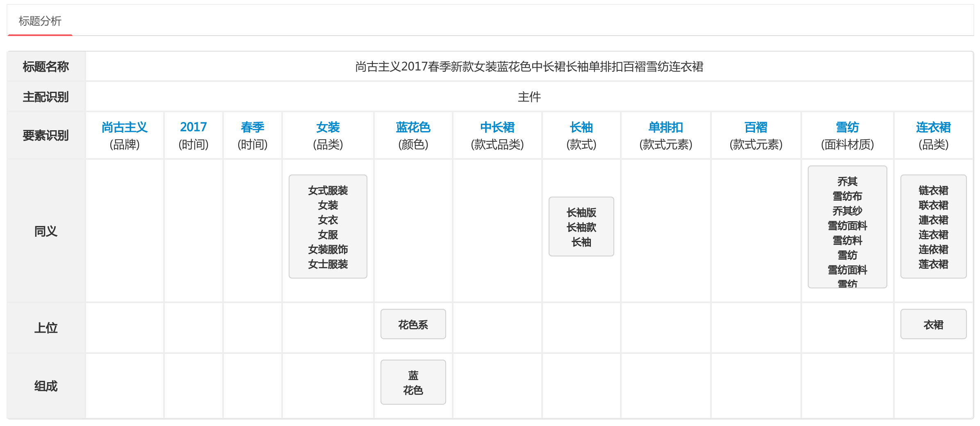Click the 标题名称 row header
This screenshot has width=980, height=426.
point(46,66)
